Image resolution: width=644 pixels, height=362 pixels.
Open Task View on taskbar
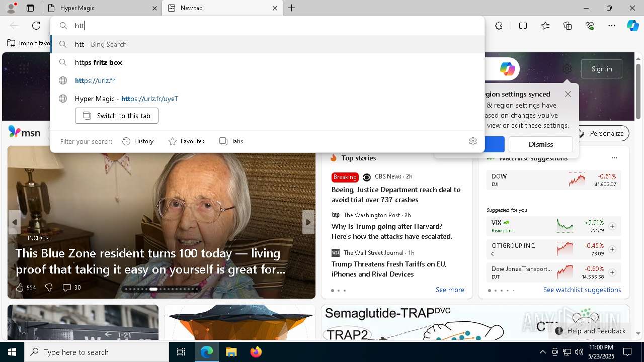[x=181, y=352]
